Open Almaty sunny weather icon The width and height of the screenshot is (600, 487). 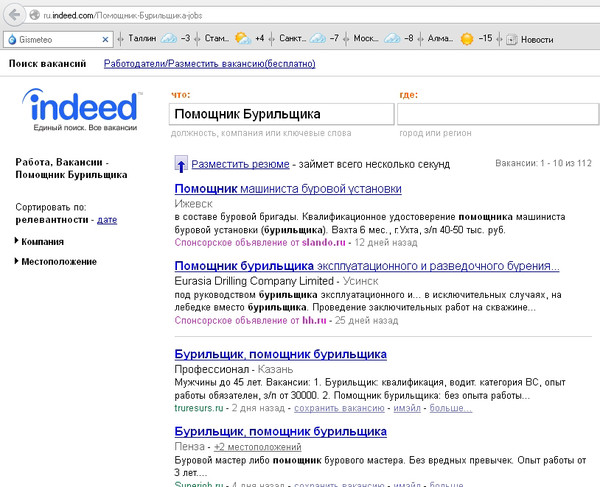pos(467,39)
